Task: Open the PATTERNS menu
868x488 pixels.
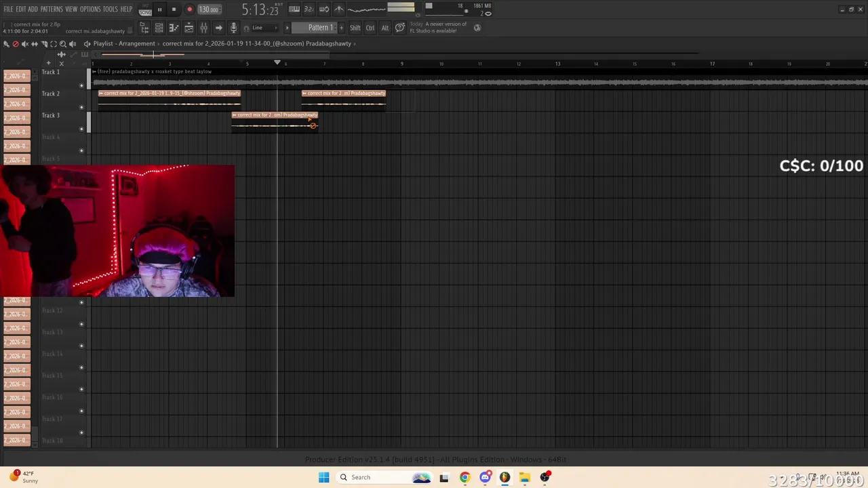Action: (52, 9)
